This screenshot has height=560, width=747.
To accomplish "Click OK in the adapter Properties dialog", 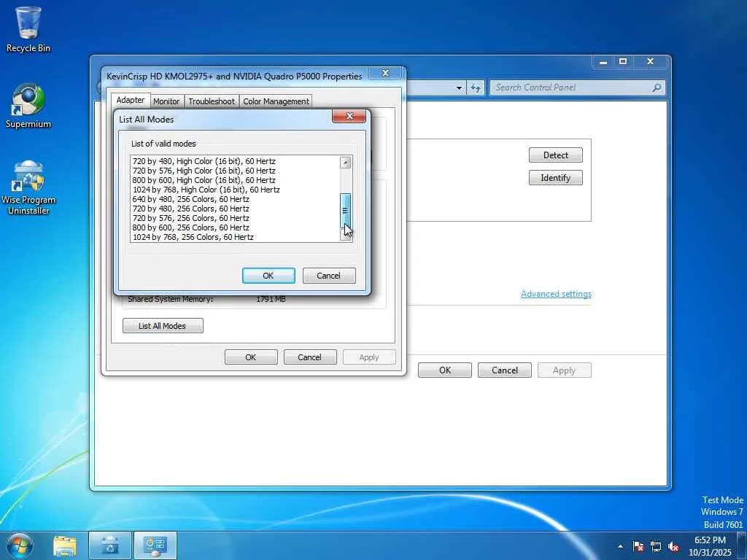I will coord(251,357).
